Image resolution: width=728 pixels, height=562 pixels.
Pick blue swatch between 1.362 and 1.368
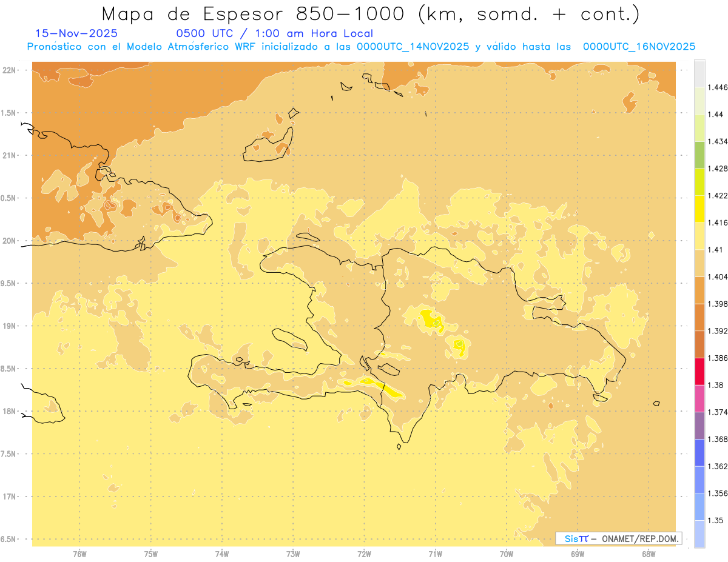tap(699, 453)
